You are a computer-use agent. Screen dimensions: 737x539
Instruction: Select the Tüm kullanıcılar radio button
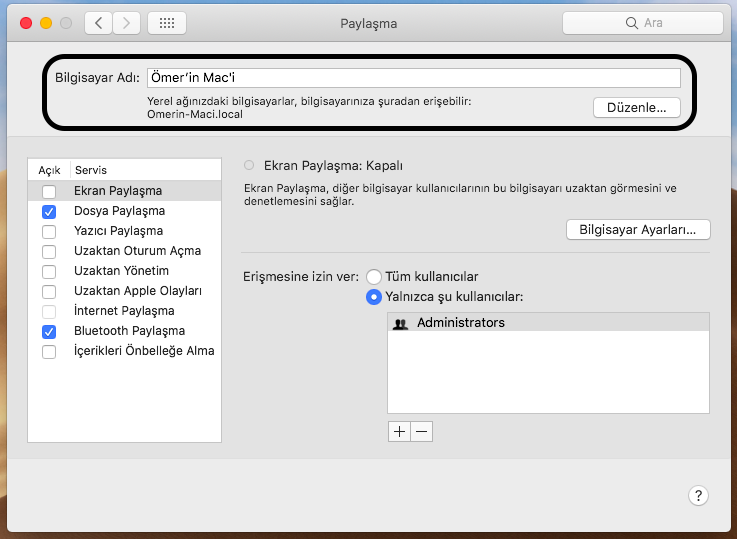coord(374,276)
